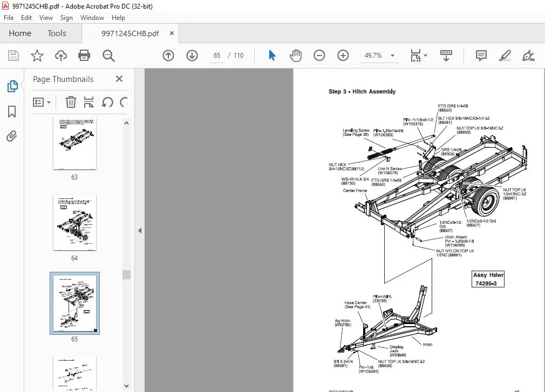This screenshot has height=392, width=545.
Task: Open Page Thumbnails sidebar icon
Action: coord(12,86)
